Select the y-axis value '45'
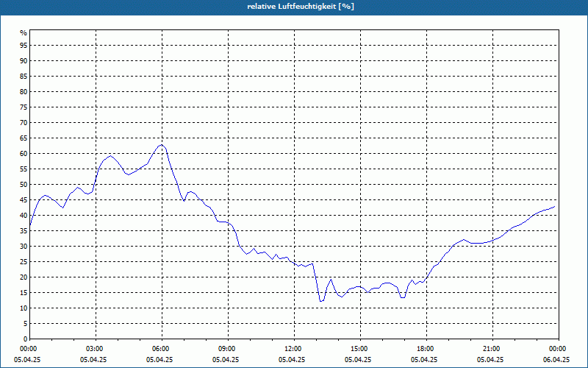Viewport: 588px width, 368px height. pos(24,200)
